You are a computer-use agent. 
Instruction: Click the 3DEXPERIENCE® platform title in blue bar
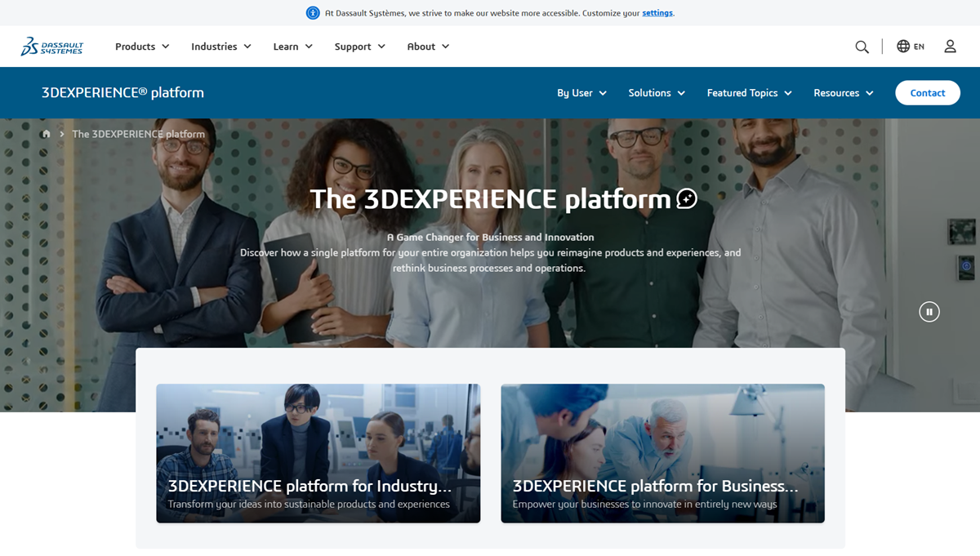click(122, 93)
